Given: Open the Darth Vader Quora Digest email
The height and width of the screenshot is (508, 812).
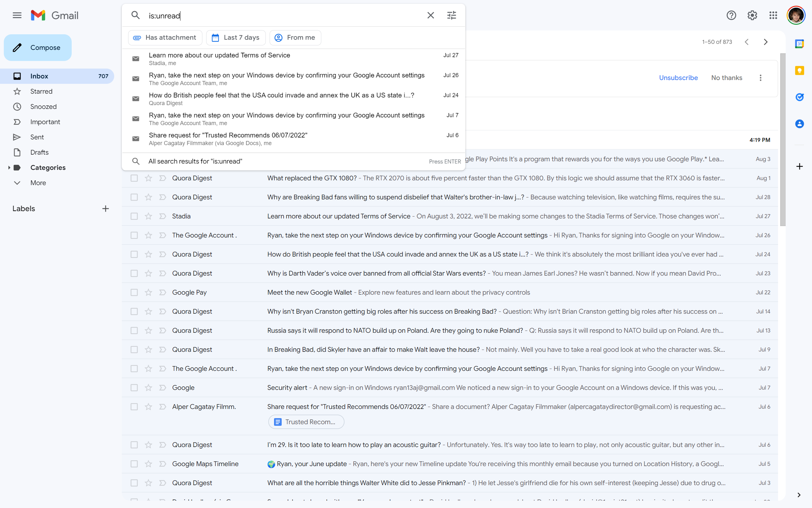Looking at the screenshot, I should (450, 273).
